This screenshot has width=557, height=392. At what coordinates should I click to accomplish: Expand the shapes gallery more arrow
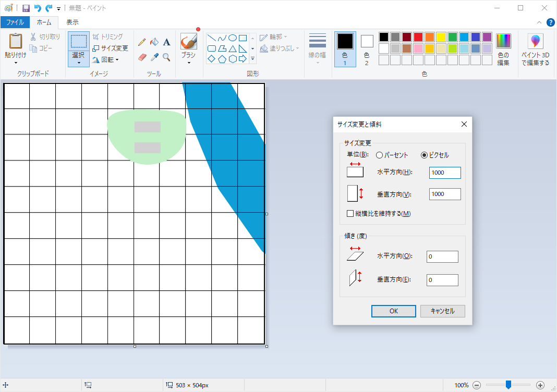(252, 59)
